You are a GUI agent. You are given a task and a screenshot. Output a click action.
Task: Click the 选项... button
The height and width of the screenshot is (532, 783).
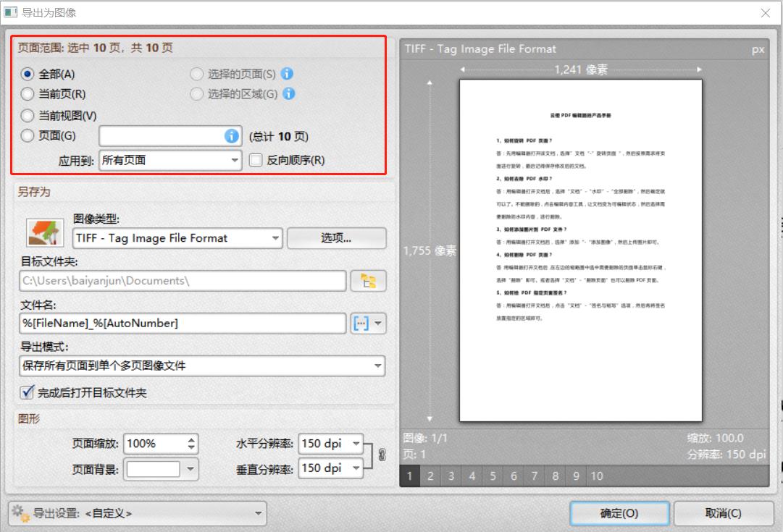[336, 238]
